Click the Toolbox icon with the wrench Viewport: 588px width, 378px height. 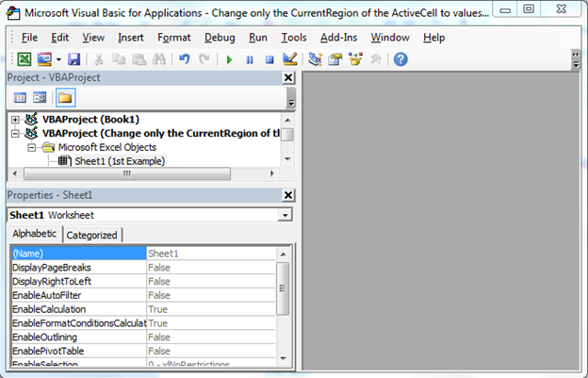375,59
